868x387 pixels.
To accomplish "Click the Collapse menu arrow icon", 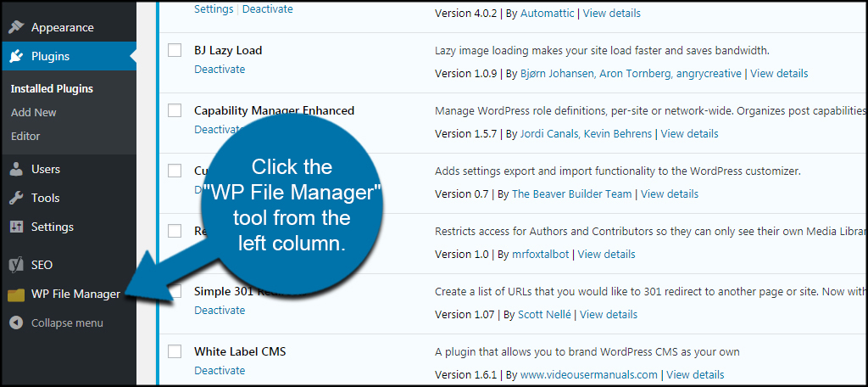I will point(16,322).
